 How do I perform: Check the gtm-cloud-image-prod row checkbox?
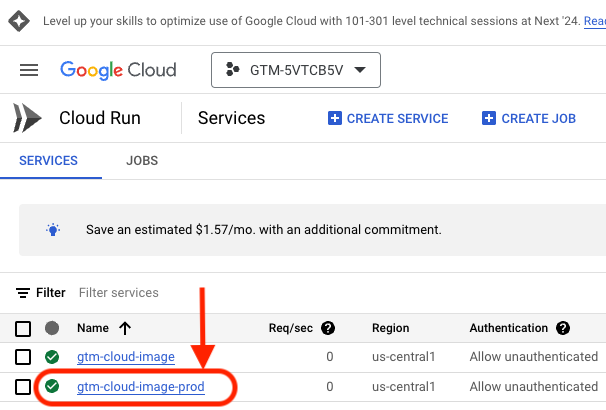[23, 386]
